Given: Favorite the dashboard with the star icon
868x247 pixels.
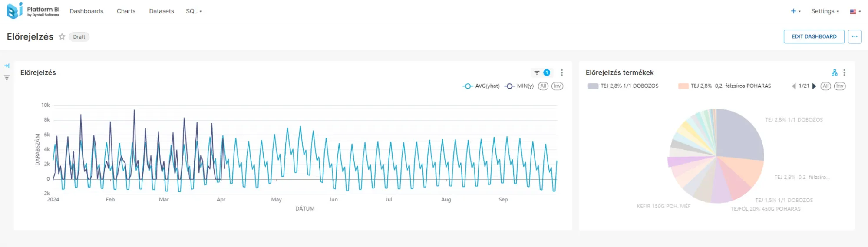Looking at the screenshot, I should pos(62,37).
